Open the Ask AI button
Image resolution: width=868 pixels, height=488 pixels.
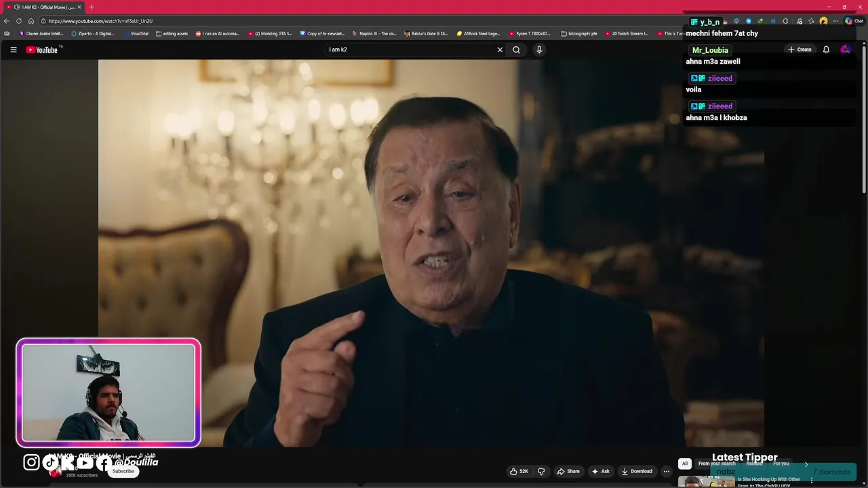click(x=601, y=471)
